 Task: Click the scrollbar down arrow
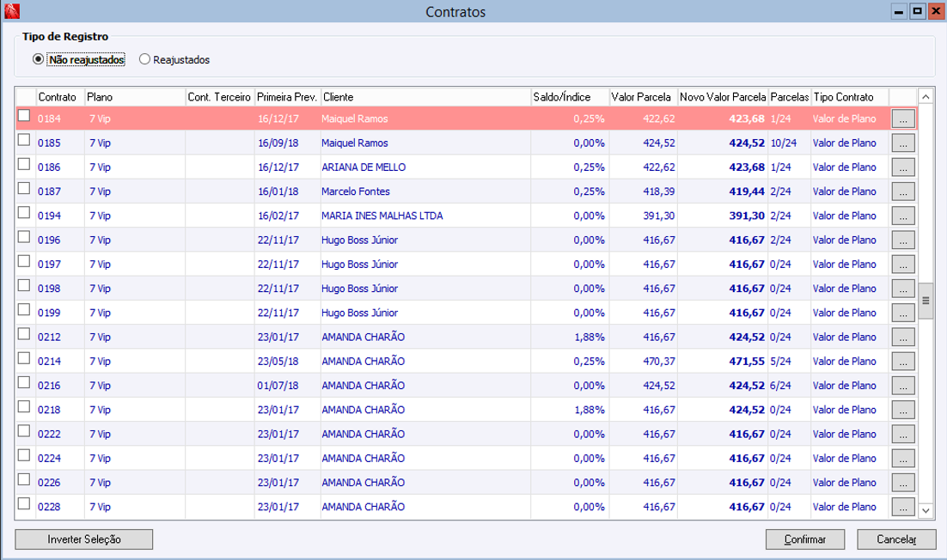coord(926,510)
